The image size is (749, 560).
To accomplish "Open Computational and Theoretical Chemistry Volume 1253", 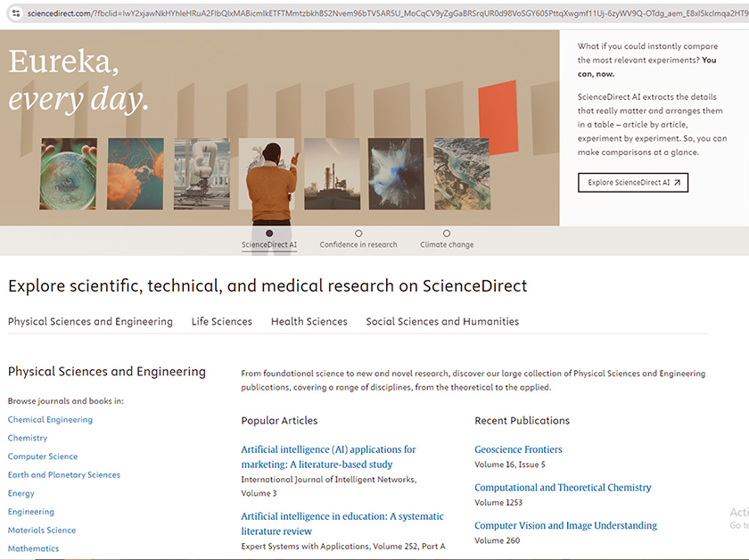I will coord(564,487).
